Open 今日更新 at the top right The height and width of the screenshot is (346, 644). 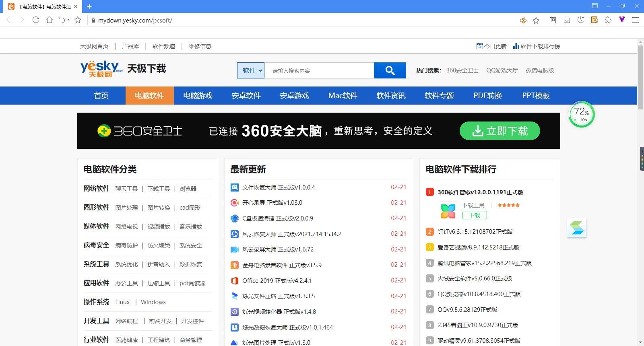(491, 46)
